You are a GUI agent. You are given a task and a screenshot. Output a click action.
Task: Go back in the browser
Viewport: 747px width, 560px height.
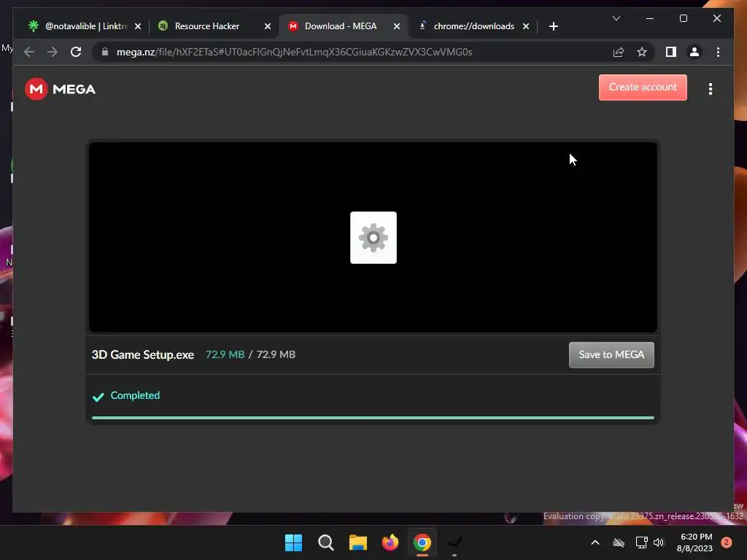[29, 52]
